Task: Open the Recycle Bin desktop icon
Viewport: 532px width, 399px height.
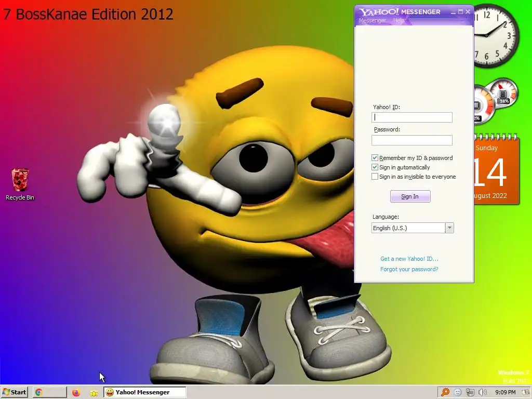Action: pyautogui.click(x=20, y=184)
